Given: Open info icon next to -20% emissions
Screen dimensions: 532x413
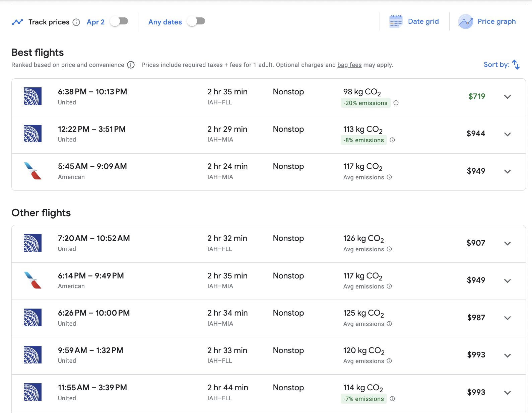Looking at the screenshot, I should click(x=396, y=103).
